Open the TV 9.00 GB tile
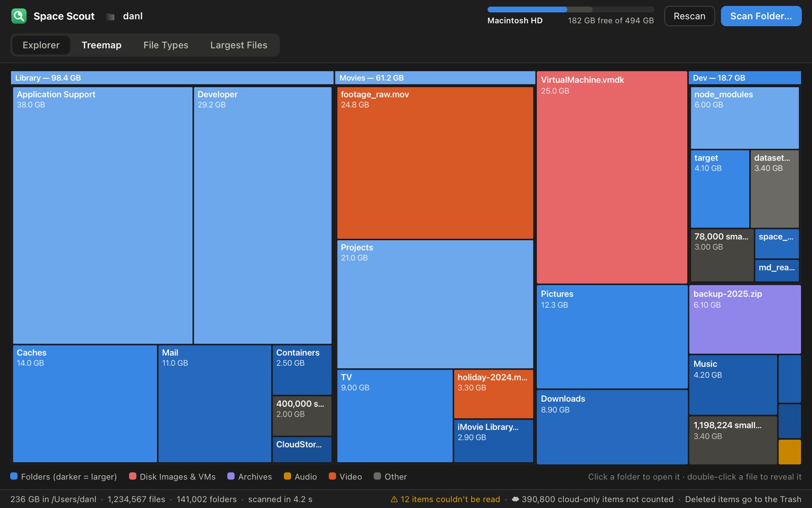This screenshot has height=508, width=812. pyautogui.click(x=395, y=416)
